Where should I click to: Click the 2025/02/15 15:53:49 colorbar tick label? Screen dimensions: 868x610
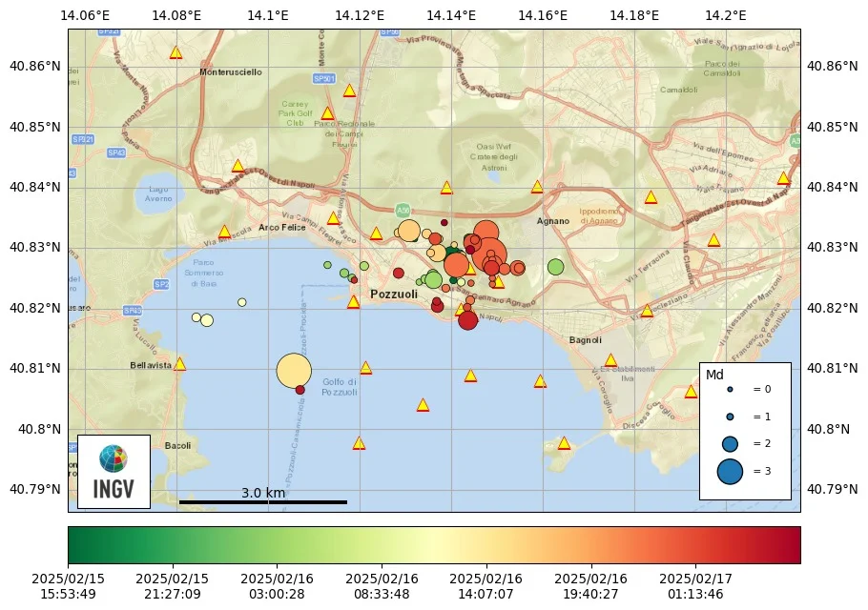(68, 587)
